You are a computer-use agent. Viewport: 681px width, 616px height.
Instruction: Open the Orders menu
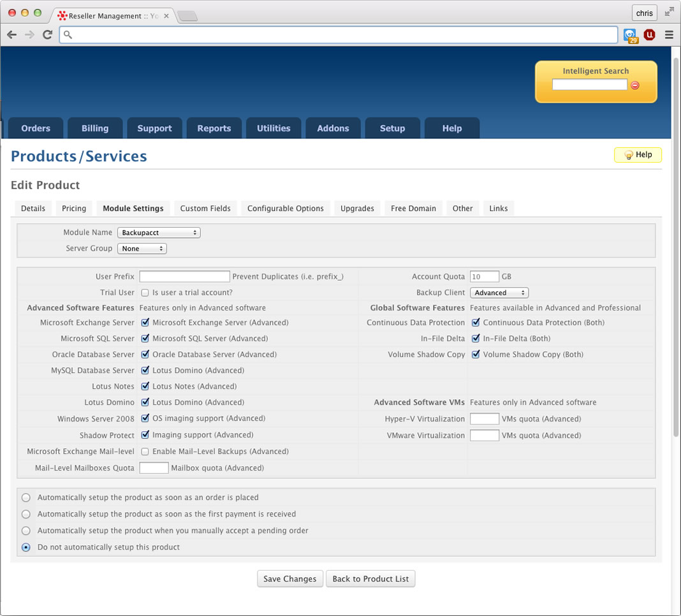tap(36, 128)
